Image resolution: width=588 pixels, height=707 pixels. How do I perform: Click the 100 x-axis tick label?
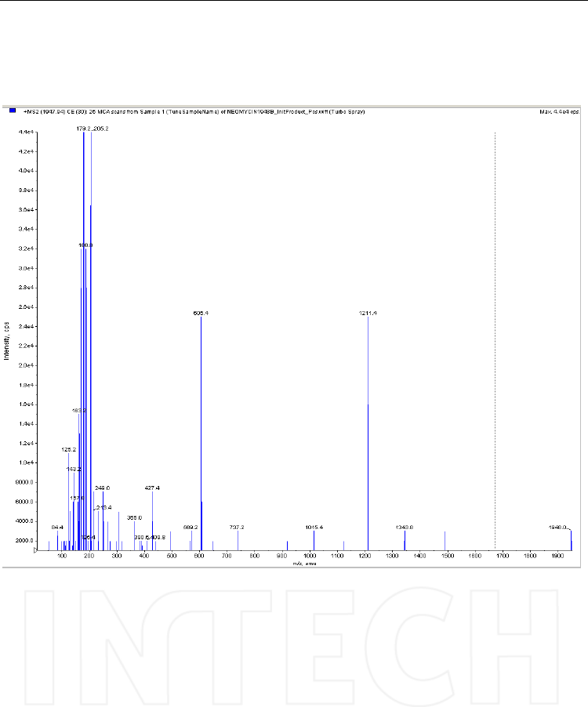62,556
